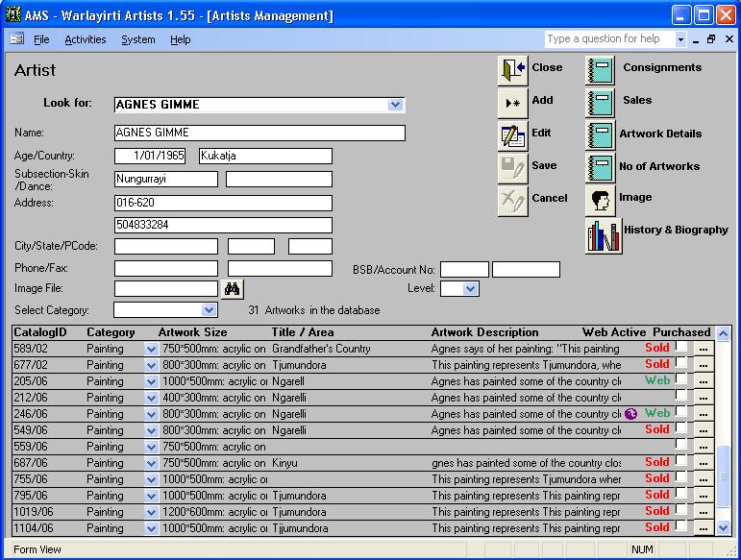The width and height of the screenshot is (741, 560).
Task: Open details button for row 589/02
Action: [704, 349]
